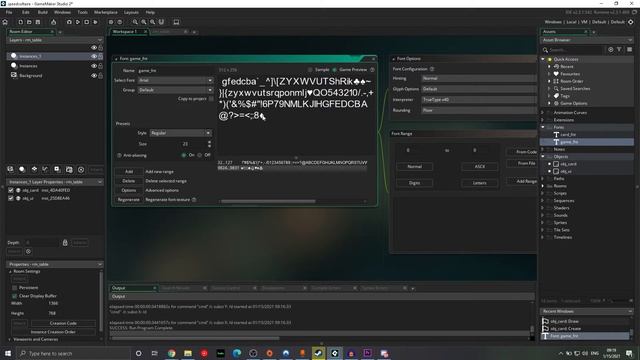This screenshot has width=640, height=360.
Task: Click the Open Project toolbar icon
Action: [x=29, y=22]
